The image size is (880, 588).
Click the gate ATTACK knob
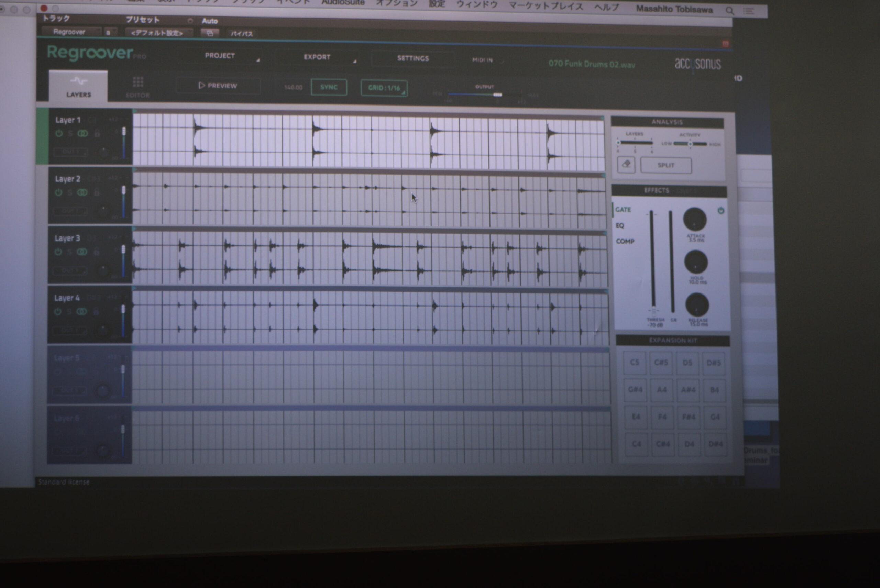click(695, 220)
